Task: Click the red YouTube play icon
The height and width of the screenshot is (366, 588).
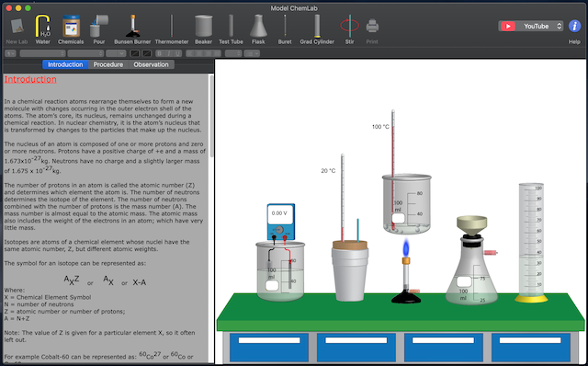Action: (508, 26)
